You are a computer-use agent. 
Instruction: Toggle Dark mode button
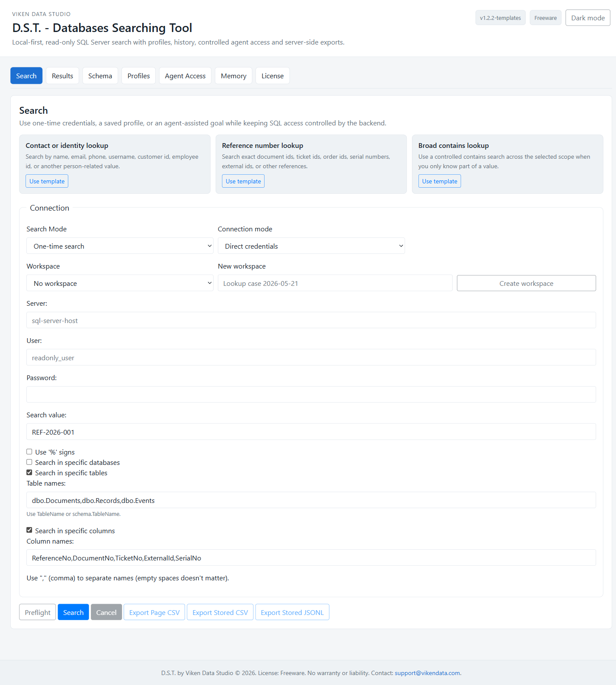point(588,18)
